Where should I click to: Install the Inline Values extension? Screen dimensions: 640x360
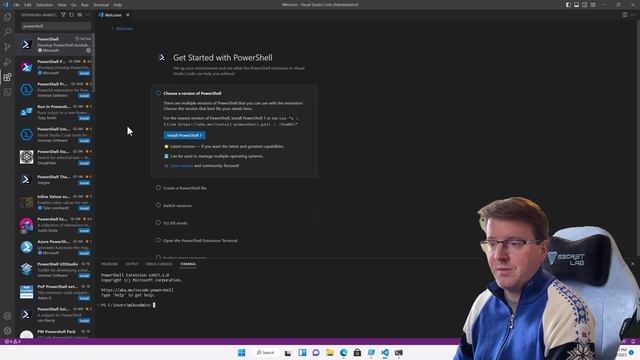pyautogui.click(x=84, y=208)
